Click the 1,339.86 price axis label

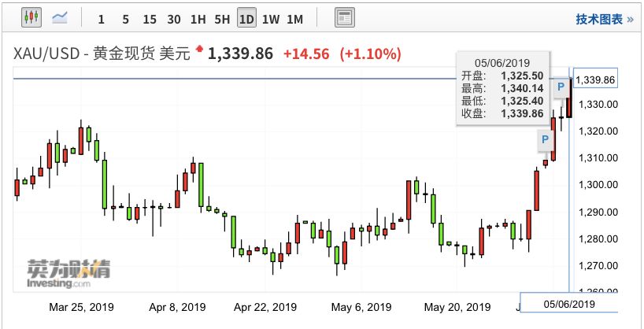595,79
